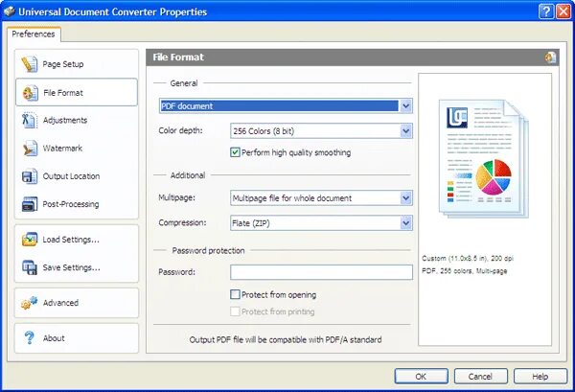
Task: Click 'Custom (11.0x8.5 in), 200 dpi' text
Action: [x=468, y=258]
